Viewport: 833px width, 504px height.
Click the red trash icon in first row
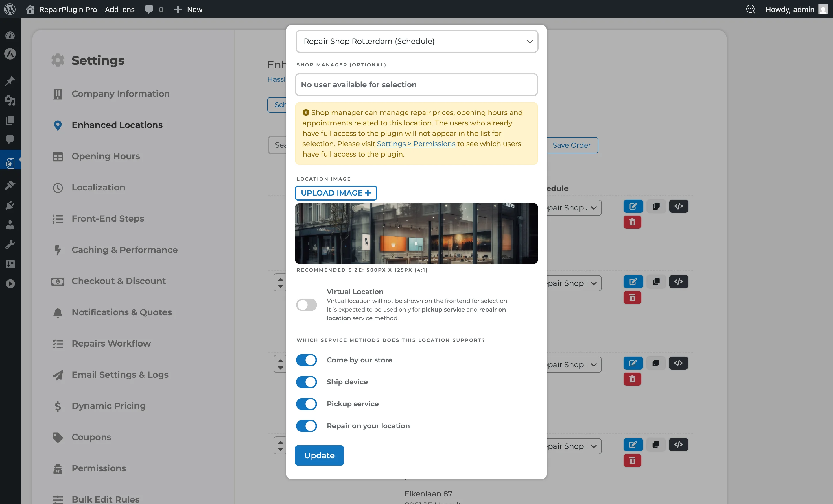pos(632,222)
